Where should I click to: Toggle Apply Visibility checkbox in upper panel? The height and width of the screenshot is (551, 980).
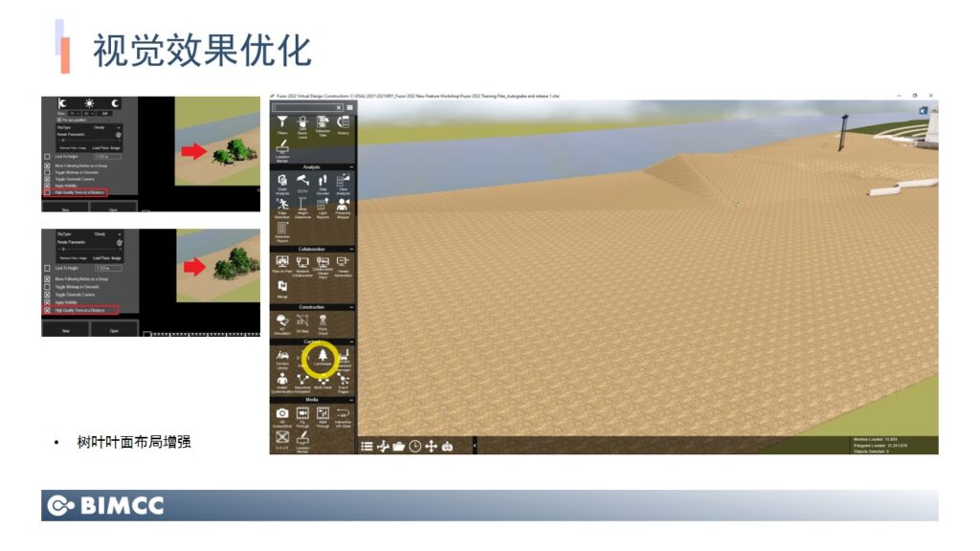pyautogui.click(x=47, y=186)
